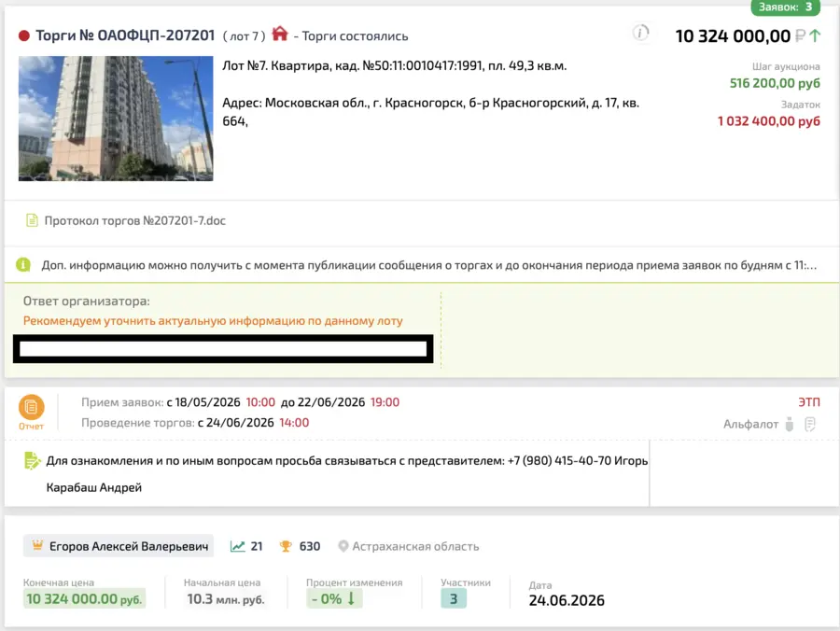Click the deposit value 1 032 400,00 руб
Viewport: 840px width, 631px height.
pos(769,121)
